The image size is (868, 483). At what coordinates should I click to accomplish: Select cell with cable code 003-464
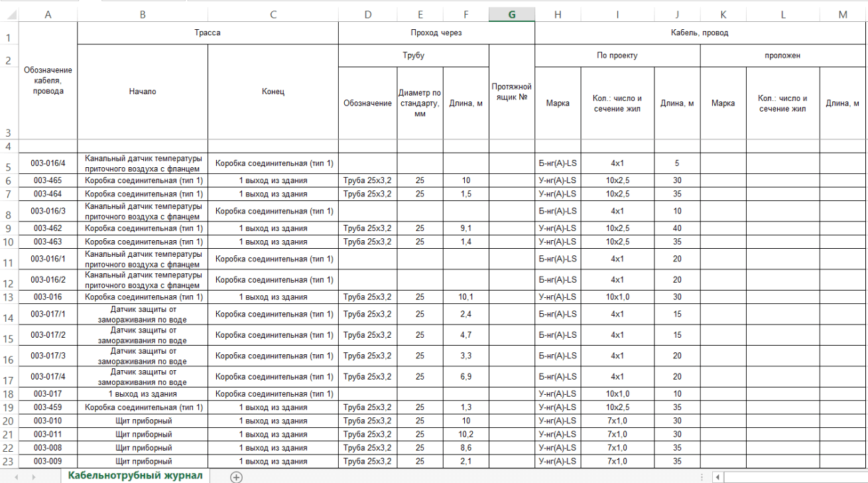tap(48, 194)
